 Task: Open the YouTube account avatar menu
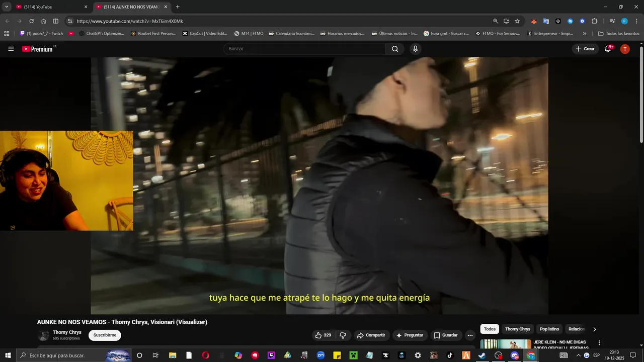coord(625,49)
